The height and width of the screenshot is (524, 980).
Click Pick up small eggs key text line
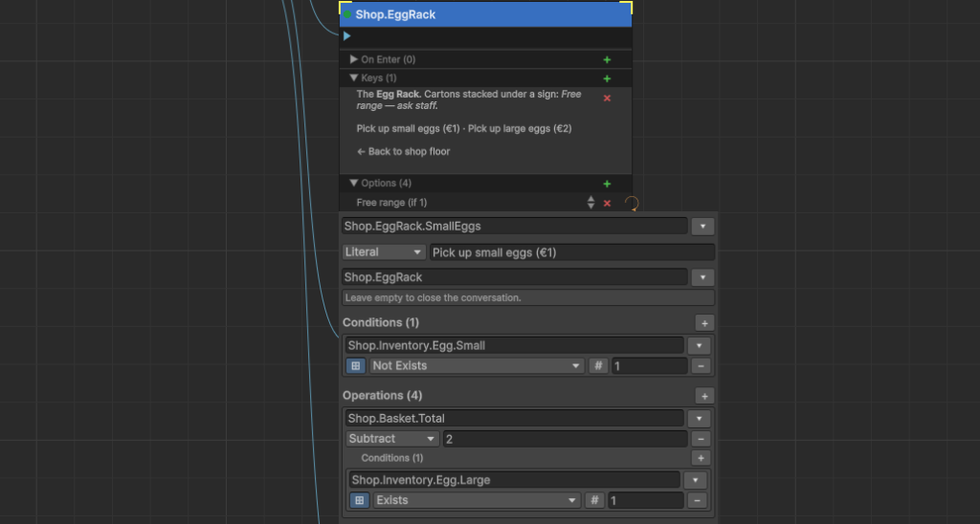click(x=464, y=129)
